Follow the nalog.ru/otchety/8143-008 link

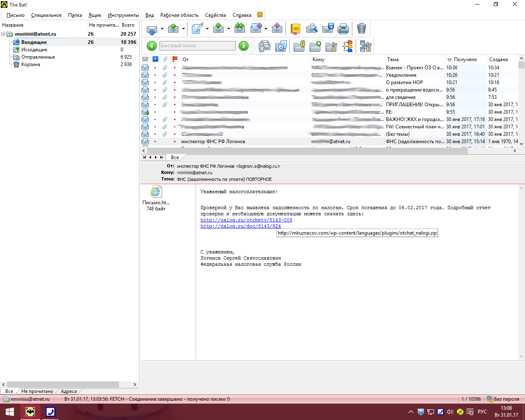(247, 220)
